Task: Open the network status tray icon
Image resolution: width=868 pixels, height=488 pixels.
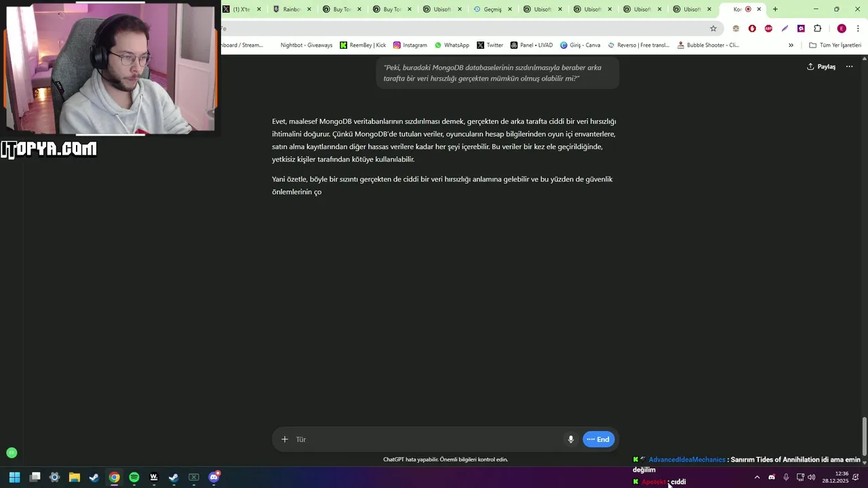Action: pyautogui.click(x=800, y=477)
